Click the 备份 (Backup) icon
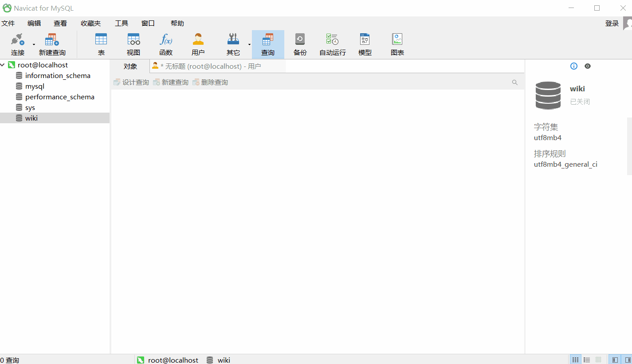632x364 pixels. 300,43
